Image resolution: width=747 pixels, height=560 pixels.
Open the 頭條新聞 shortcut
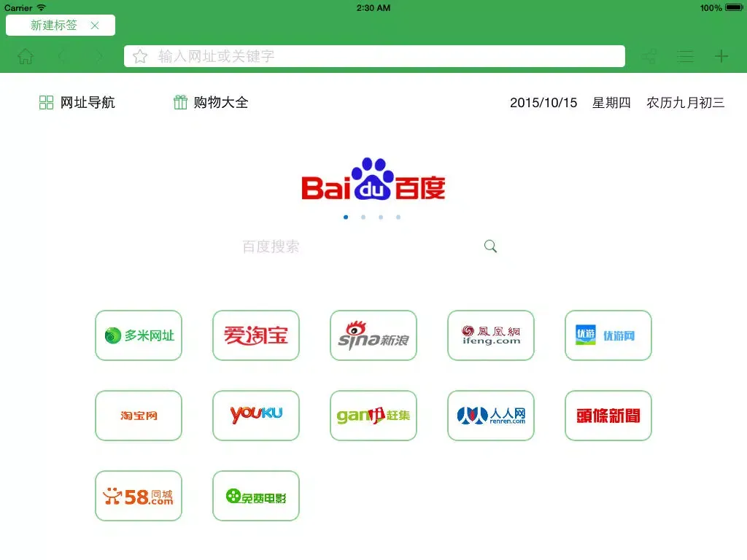click(x=608, y=416)
